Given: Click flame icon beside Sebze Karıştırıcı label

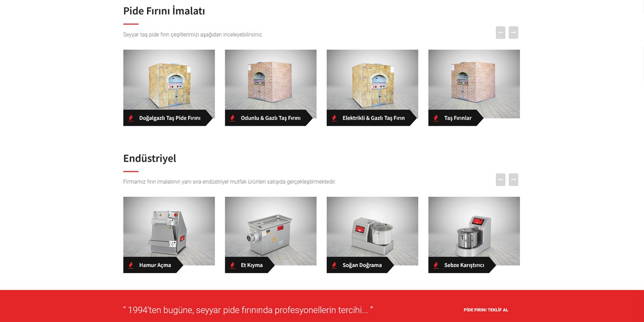Looking at the screenshot, I should point(435,265).
